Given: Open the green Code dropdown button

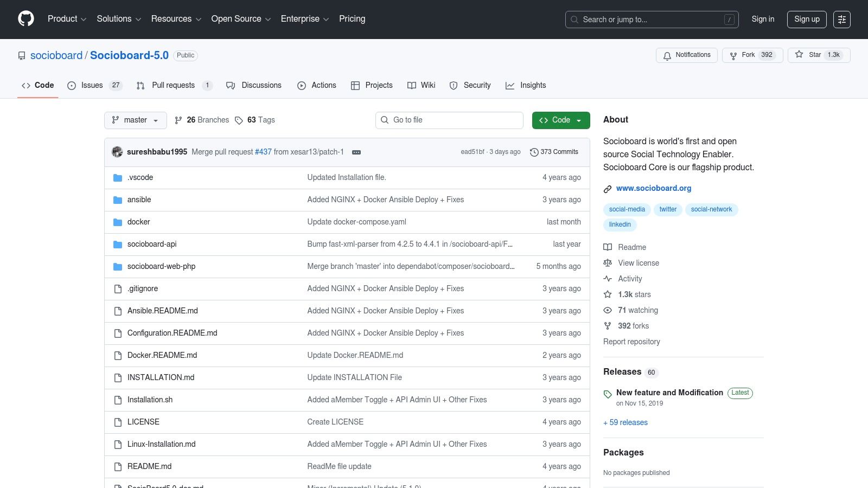Looking at the screenshot, I should click(561, 120).
